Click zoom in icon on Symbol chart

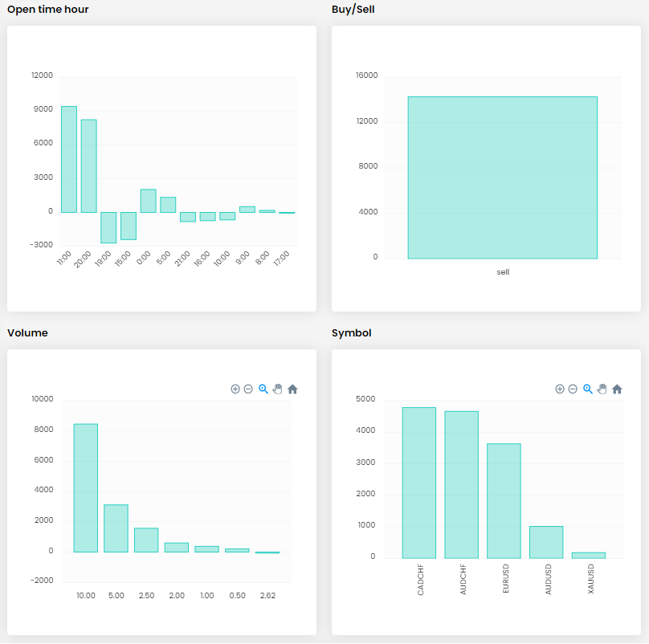coord(560,389)
